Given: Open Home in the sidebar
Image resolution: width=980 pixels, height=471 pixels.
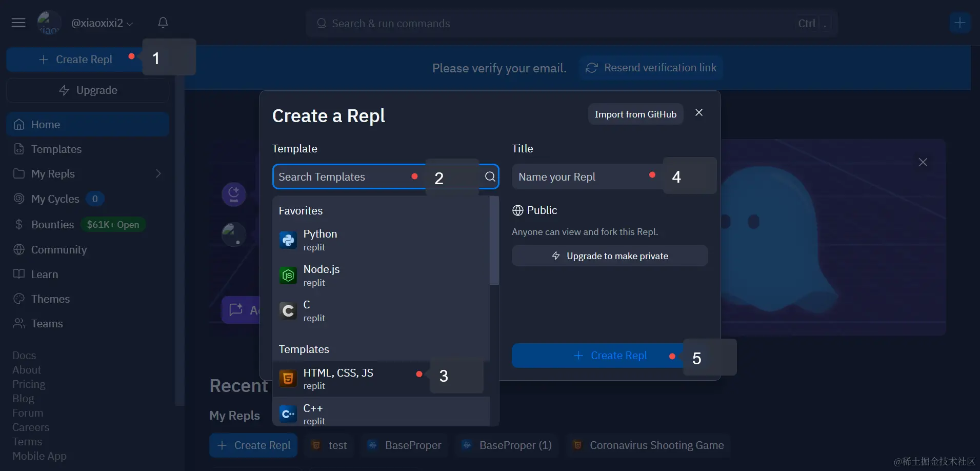Looking at the screenshot, I should click(x=88, y=125).
